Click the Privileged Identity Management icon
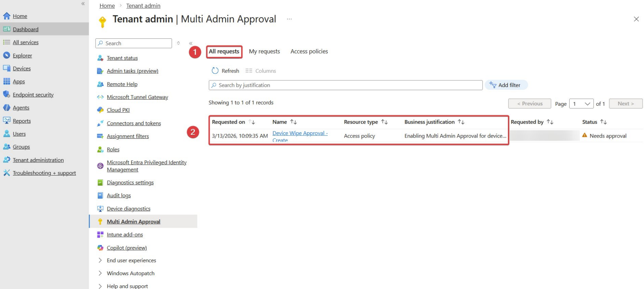 click(x=100, y=166)
